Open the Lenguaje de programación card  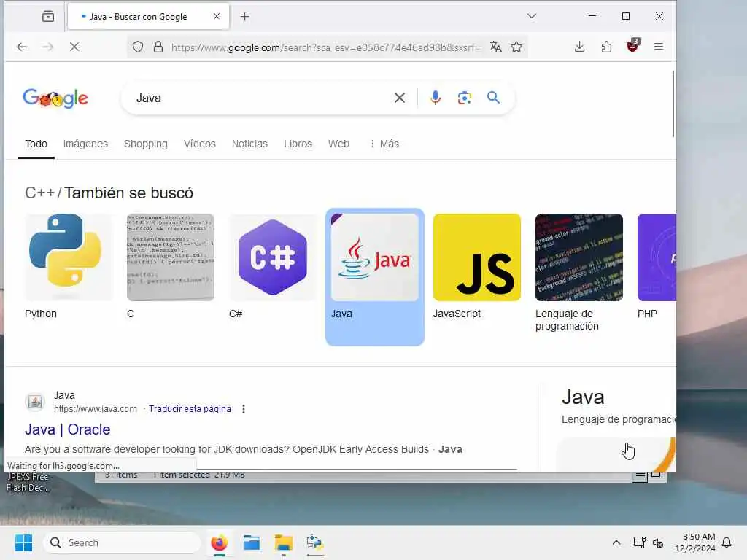(578, 273)
